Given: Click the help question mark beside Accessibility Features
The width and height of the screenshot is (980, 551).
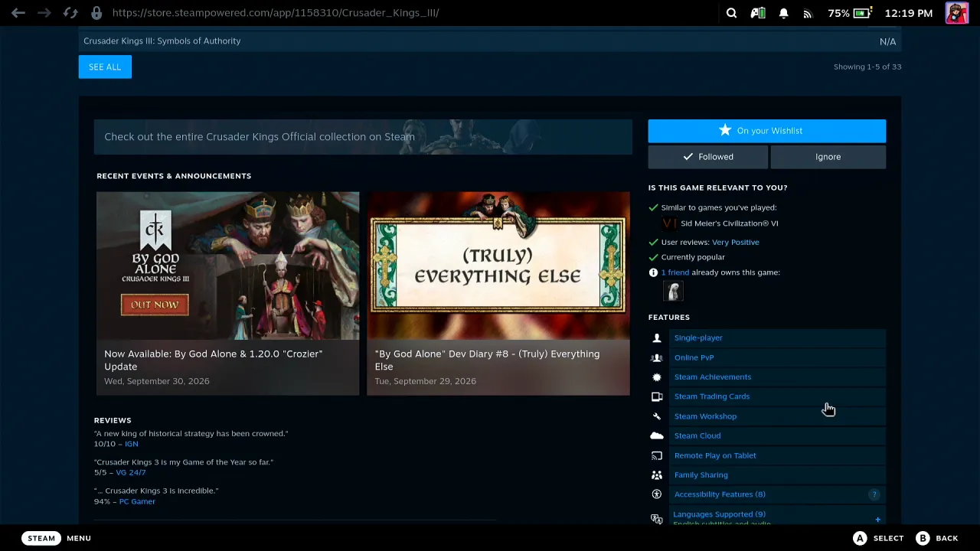Looking at the screenshot, I should coord(874,494).
